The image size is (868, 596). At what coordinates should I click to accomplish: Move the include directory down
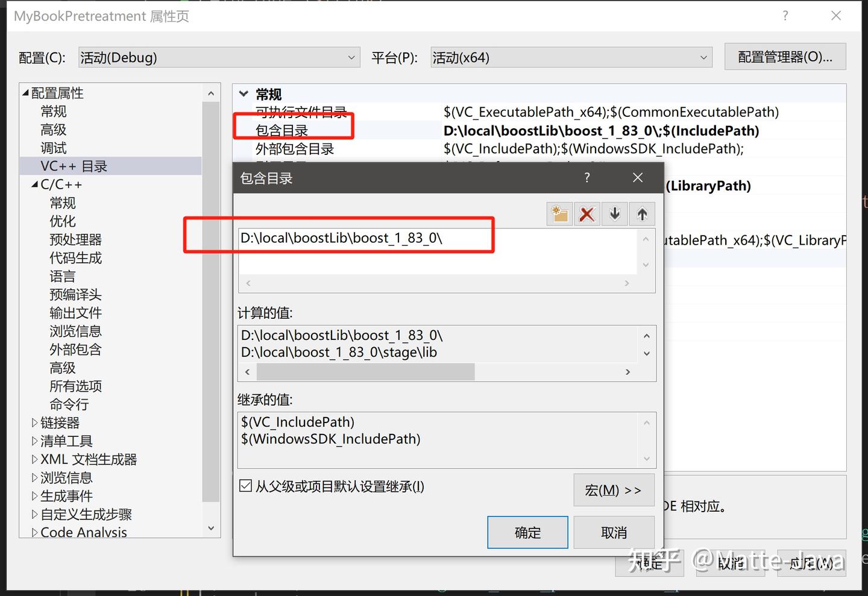click(x=614, y=213)
